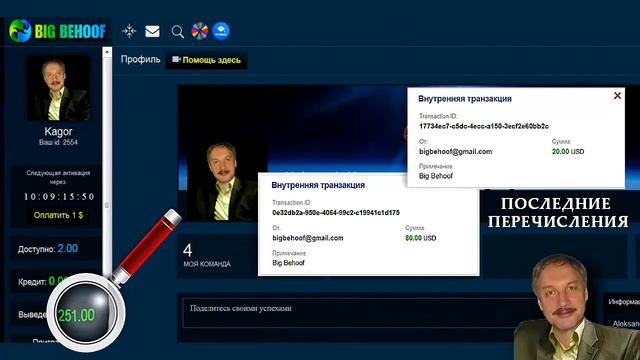
Task: Open the Профиль tab
Action: [140, 59]
